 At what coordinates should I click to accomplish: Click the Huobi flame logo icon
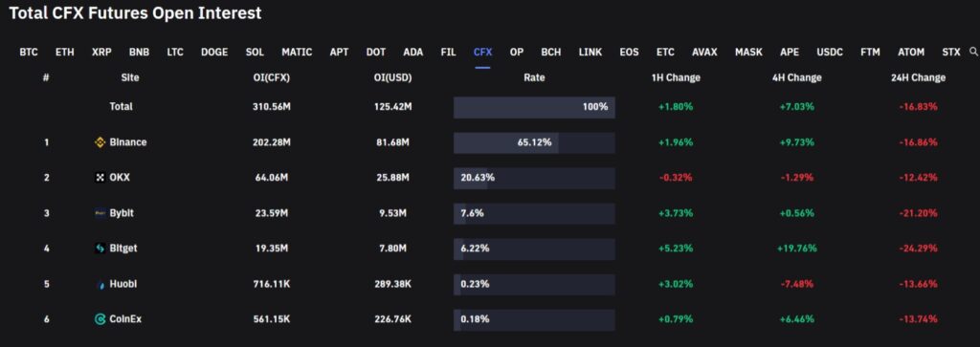(x=100, y=284)
